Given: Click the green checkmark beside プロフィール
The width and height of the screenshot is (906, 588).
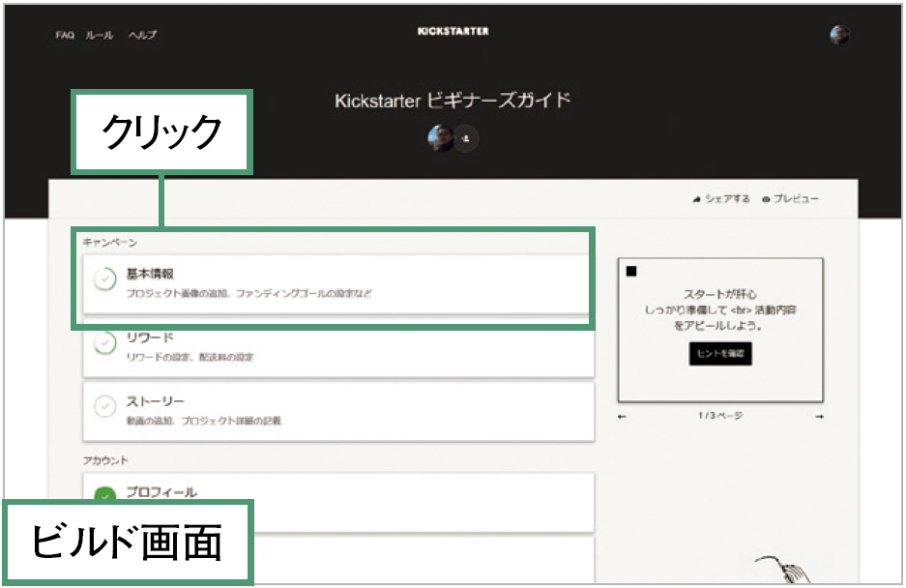Looking at the screenshot, I should (x=105, y=495).
